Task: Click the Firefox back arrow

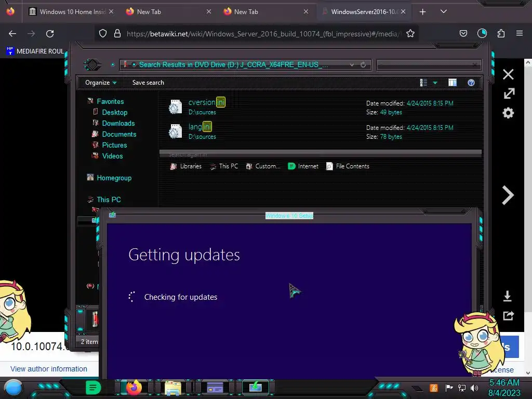Action: pyautogui.click(x=12, y=34)
